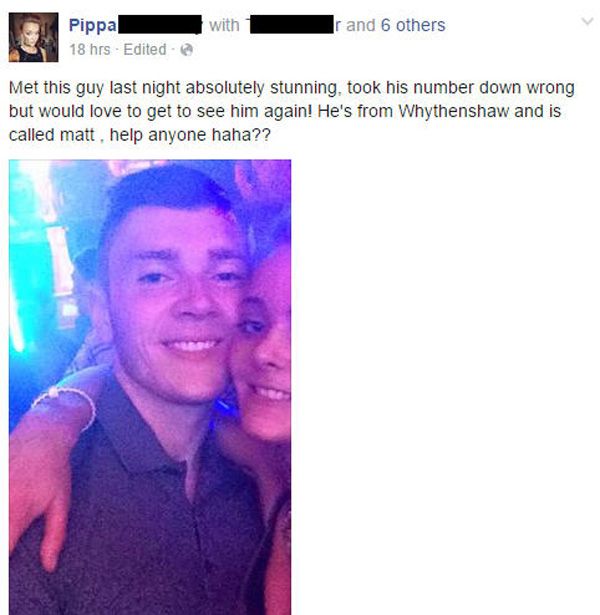Click the "help anyone haha??" text
Screen dimensions: 600x615
[x=190, y=135]
